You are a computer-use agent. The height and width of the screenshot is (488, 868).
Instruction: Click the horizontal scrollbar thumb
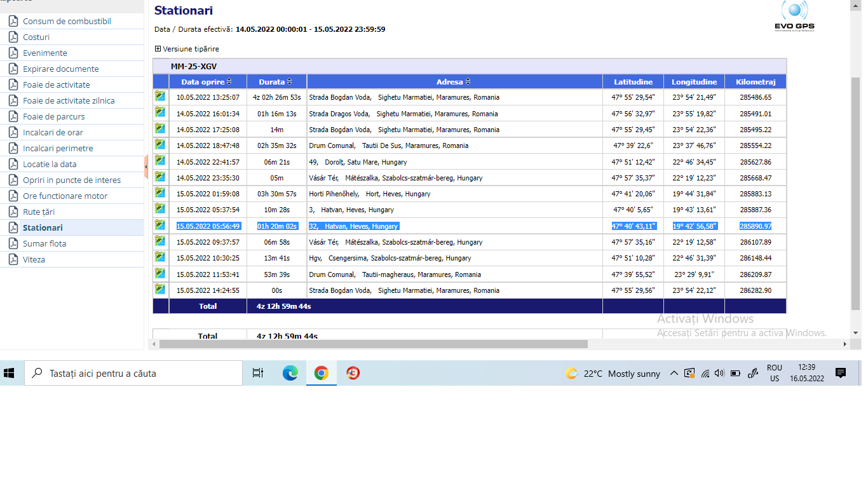[374, 344]
